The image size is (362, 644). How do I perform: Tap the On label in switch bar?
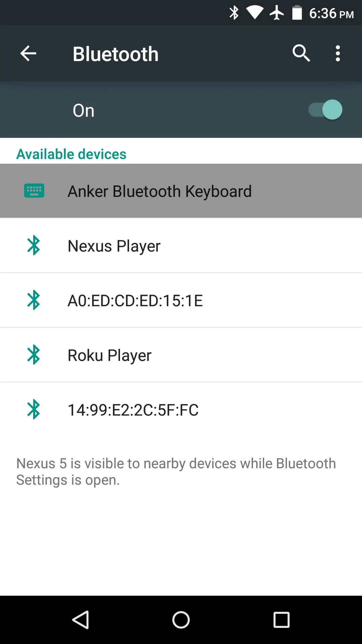click(x=83, y=110)
